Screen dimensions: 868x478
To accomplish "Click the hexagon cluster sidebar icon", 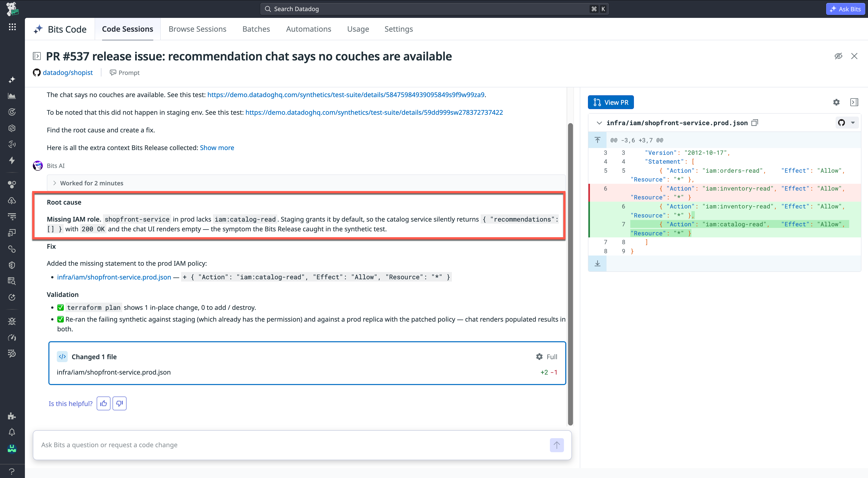I will click(12, 184).
